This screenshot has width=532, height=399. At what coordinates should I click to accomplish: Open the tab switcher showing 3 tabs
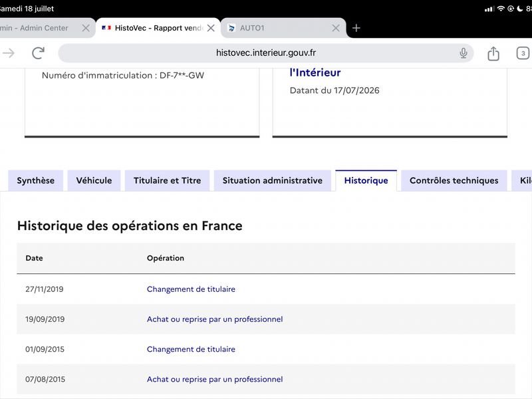[523, 53]
